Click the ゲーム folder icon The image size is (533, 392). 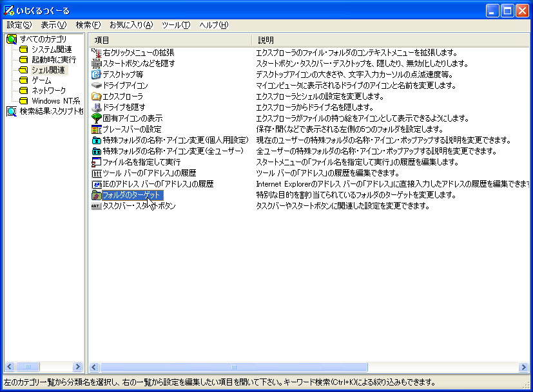pyautogui.click(x=23, y=80)
